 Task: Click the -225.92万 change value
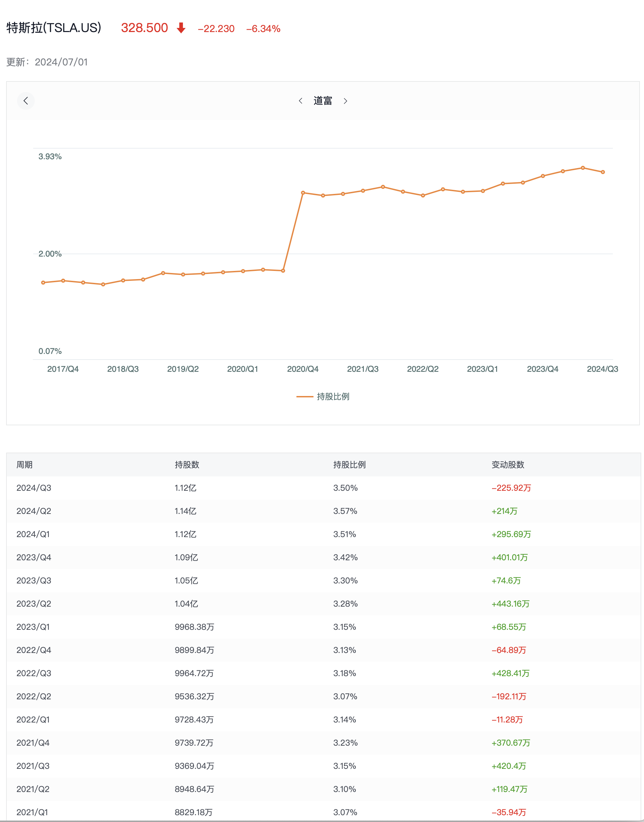(x=511, y=488)
